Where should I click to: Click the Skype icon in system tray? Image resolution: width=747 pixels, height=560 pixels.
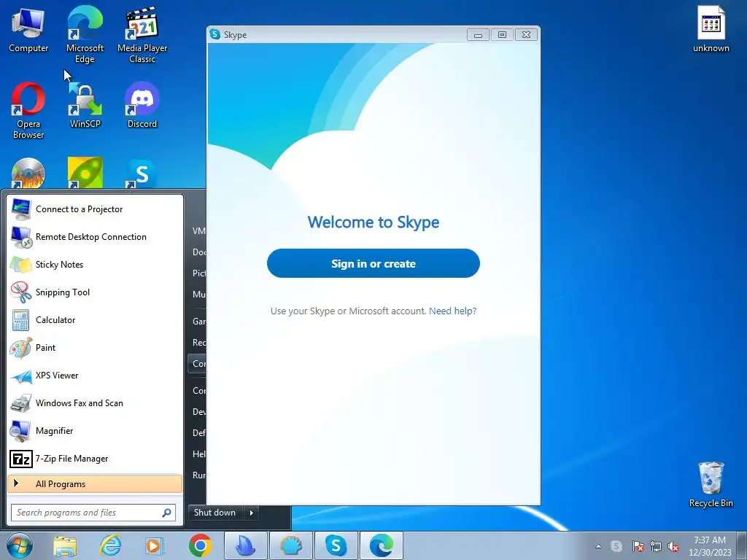click(x=616, y=546)
